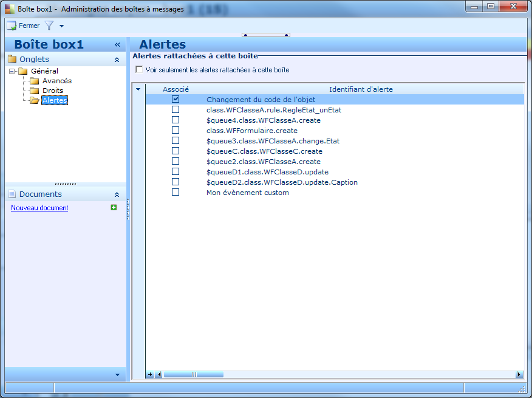The height and width of the screenshot is (398, 532).
Task: Tick the class.WFFormulaire.create checkbox
Action: click(176, 130)
